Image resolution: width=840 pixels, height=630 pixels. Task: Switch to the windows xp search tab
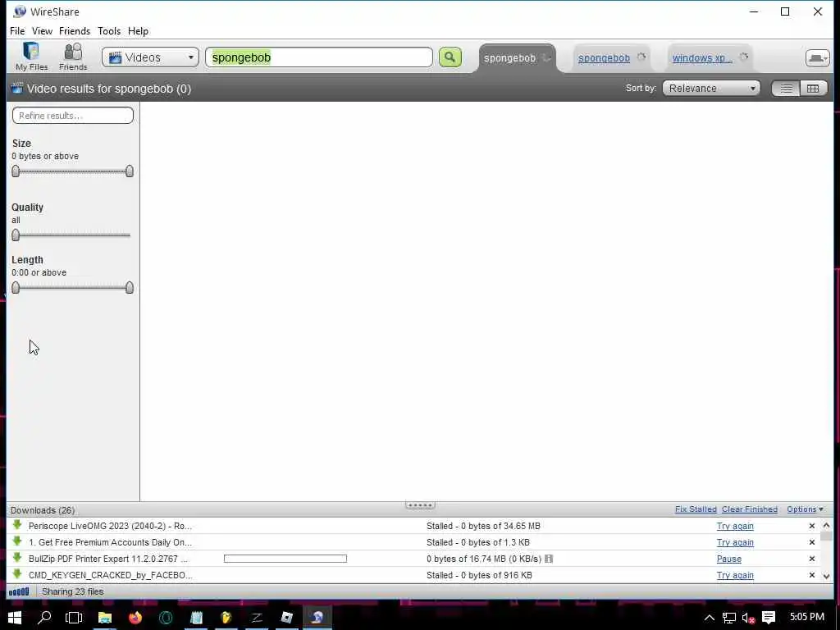pyautogui.click(x=702, y=58)
